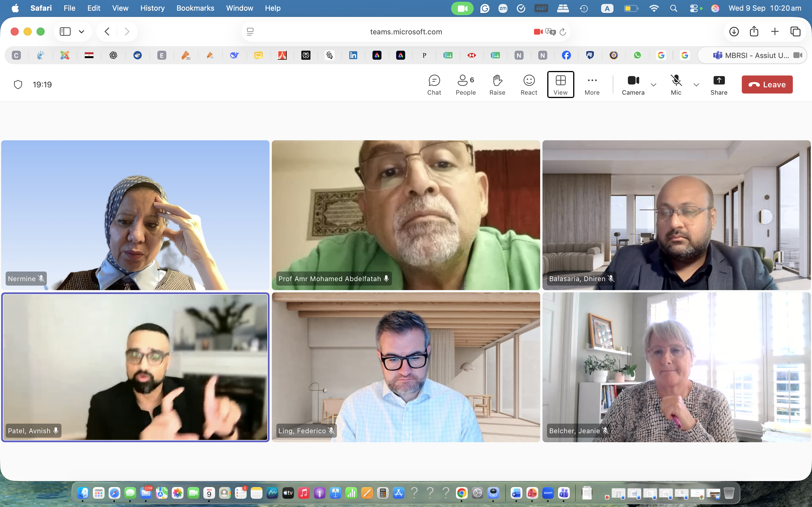Click the shield meeting security icon

[18, 84]
